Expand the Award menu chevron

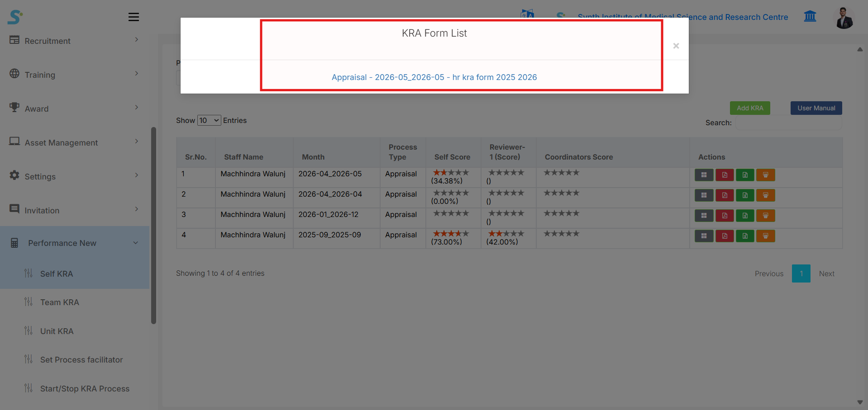pos(137,108)
